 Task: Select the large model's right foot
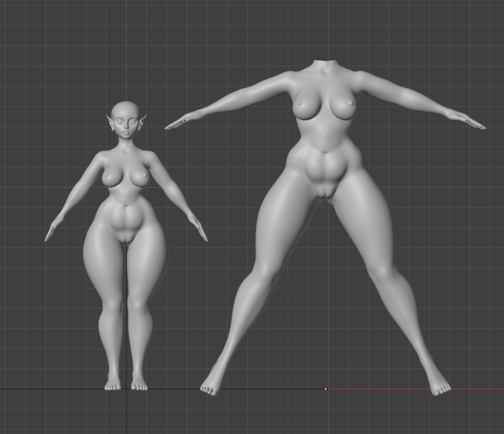click(440, 387)
